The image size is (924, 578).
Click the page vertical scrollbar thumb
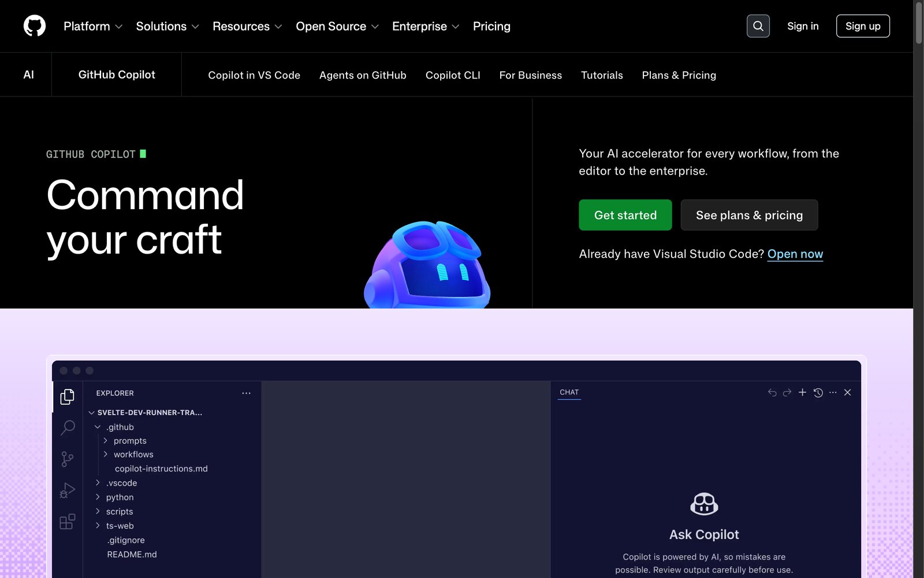(x=919, y=22)
